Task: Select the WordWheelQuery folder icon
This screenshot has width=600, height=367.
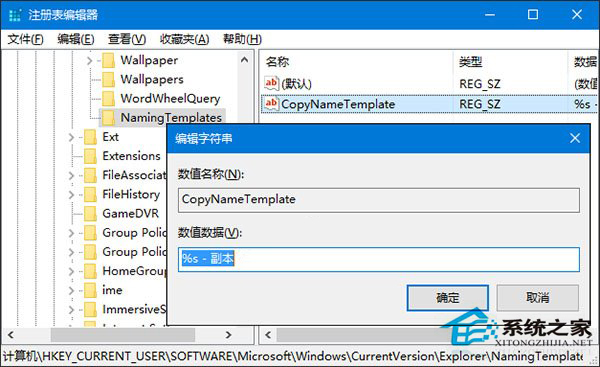Action: [109, 99]
